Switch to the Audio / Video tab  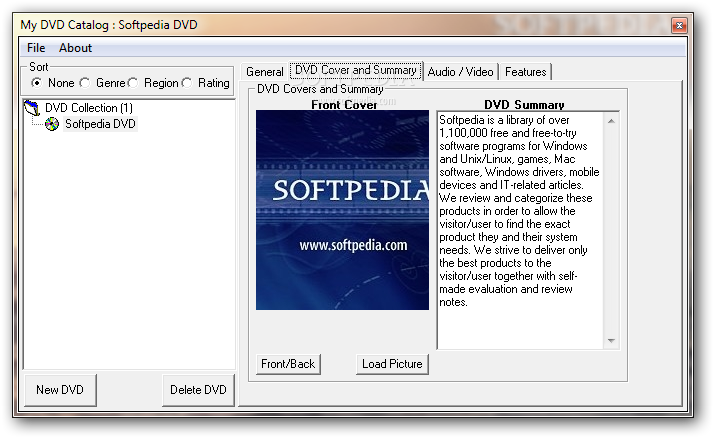point(460,72)
